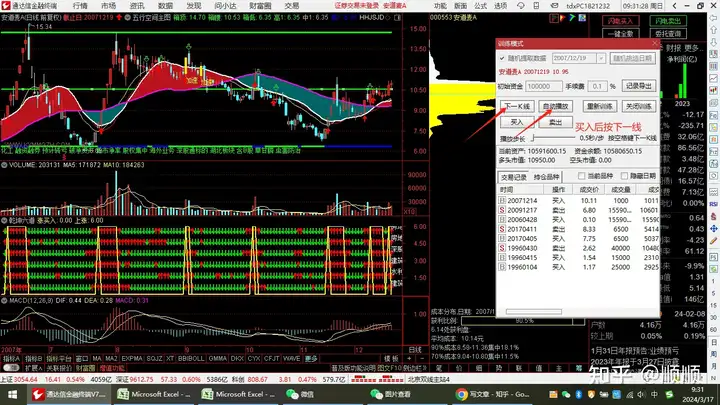Open the 发现 menu
The width and height of the screenshot is (720, 405).
click(194, 6)
